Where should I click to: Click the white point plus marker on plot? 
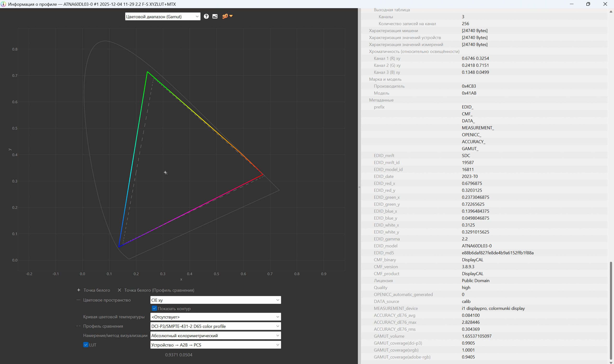pos(165,172)
